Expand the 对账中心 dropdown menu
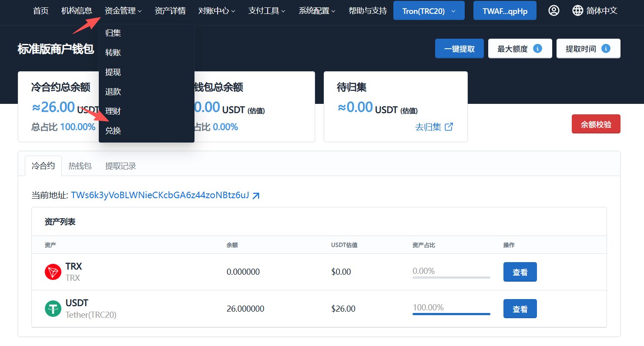The width and height of the screenshot is (644, 346). point(217,11)
